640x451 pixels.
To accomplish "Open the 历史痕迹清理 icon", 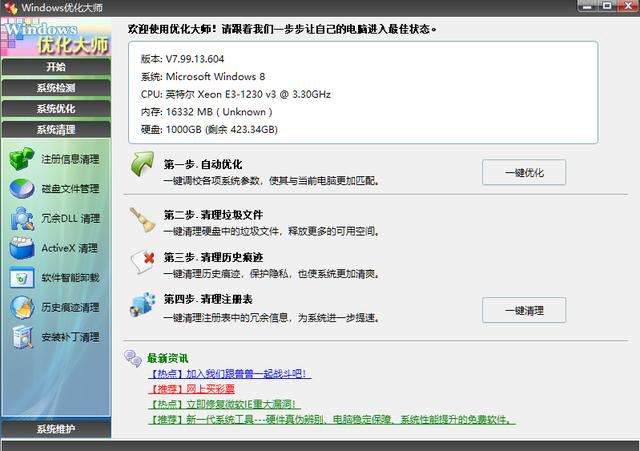I will (22, 307).
